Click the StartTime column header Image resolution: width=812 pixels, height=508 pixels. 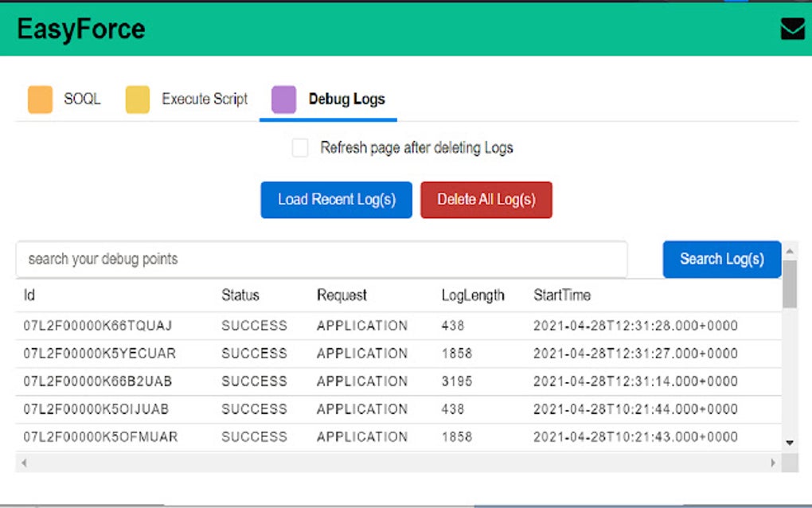click(x=562, y=295)
